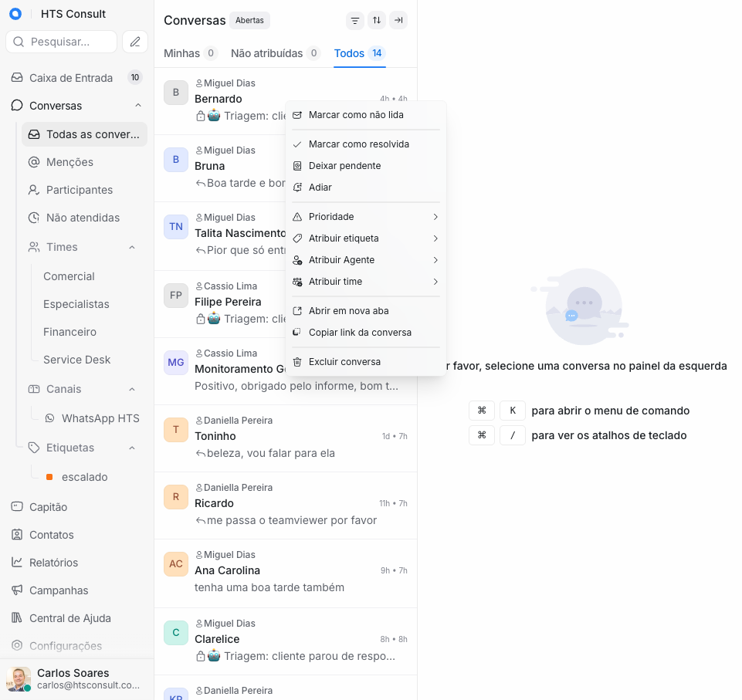Open the Ricardo conversation
742x700 pixels.
coord(286,506)
